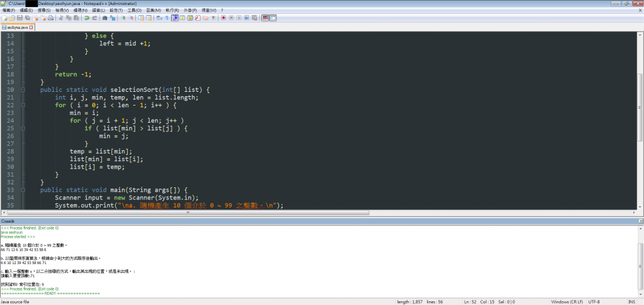Start macro recording red button

click(x=223, y=18)
